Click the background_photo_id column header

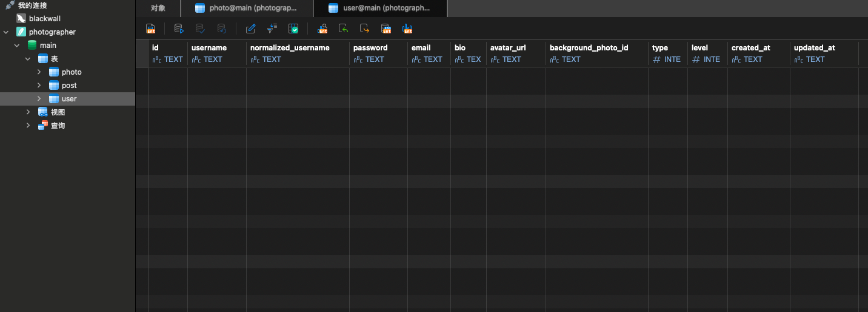point(597,53)
